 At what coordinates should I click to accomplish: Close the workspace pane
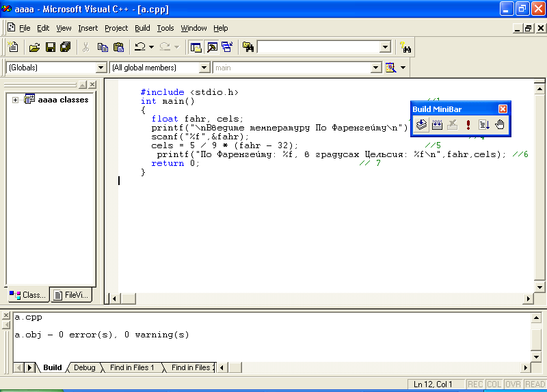pyautogui.click(x=92, y=84)
